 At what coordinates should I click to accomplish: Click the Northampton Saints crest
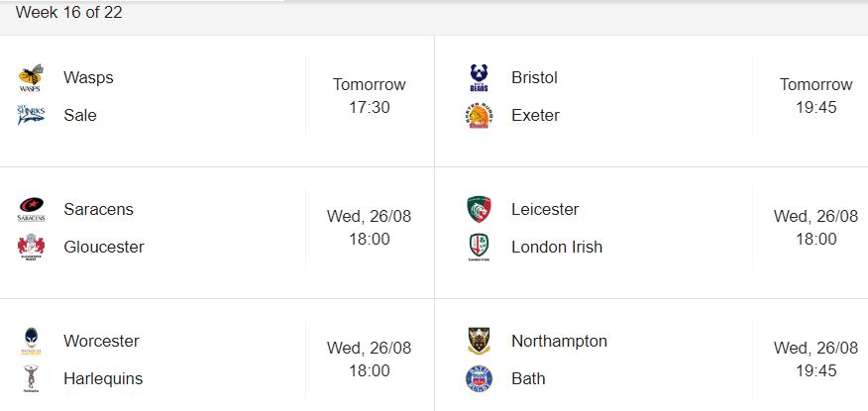[479, 341]
